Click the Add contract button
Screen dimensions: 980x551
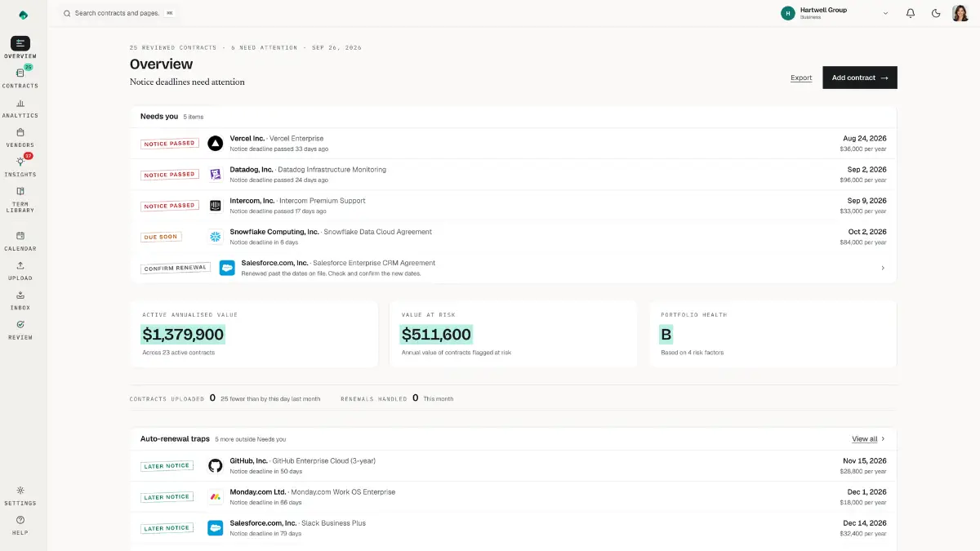pos(860,78)
